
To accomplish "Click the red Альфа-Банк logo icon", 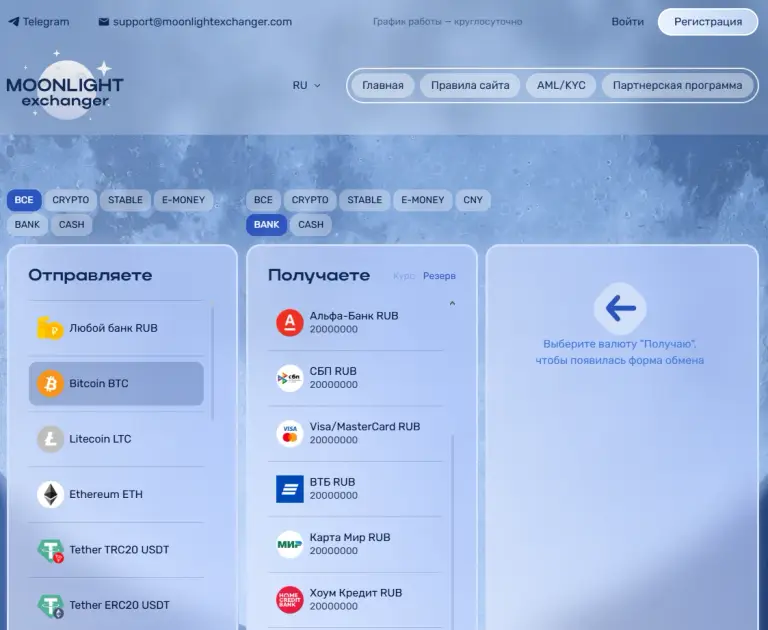I will click(289, 323).
